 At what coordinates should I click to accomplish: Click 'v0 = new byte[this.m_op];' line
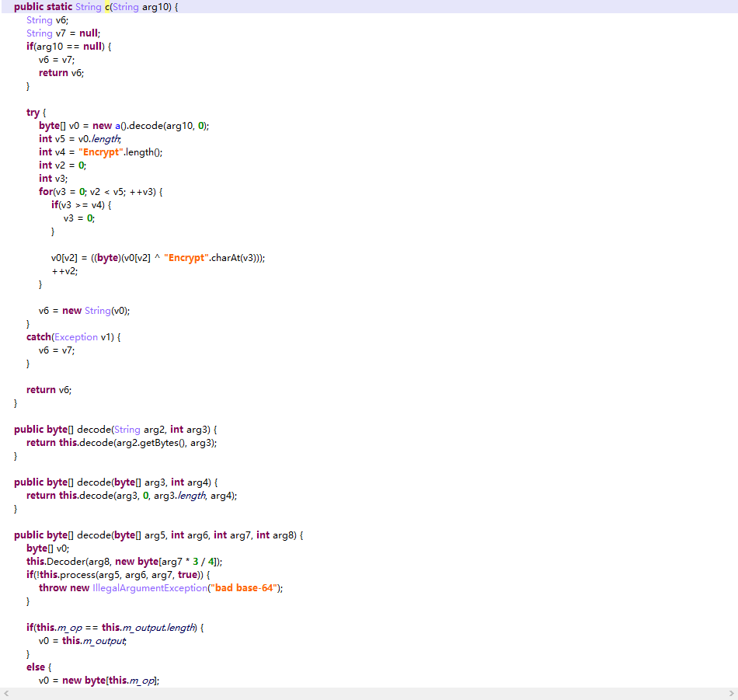coord(99,681)
